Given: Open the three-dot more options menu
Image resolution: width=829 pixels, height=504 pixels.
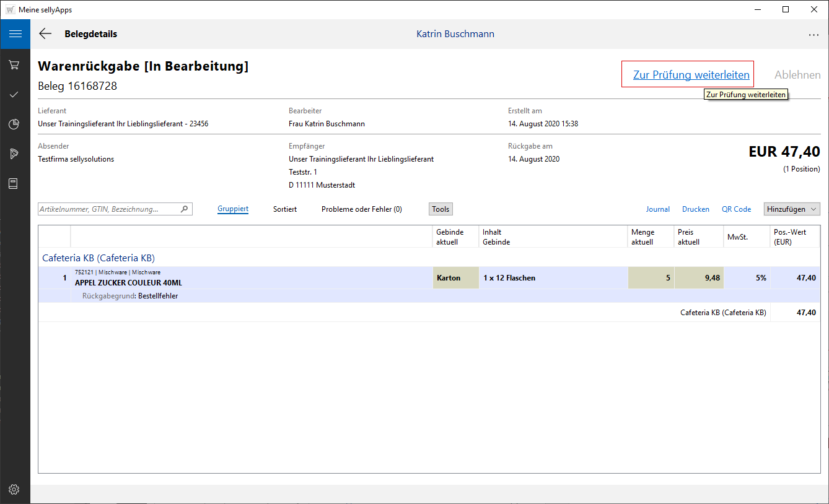Looking at the screenshot, I should [814, 35].
